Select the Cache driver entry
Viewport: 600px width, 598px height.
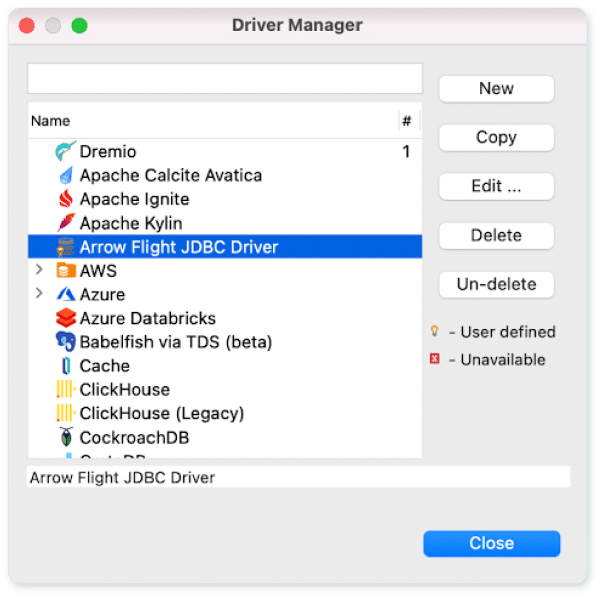(104, 366)
